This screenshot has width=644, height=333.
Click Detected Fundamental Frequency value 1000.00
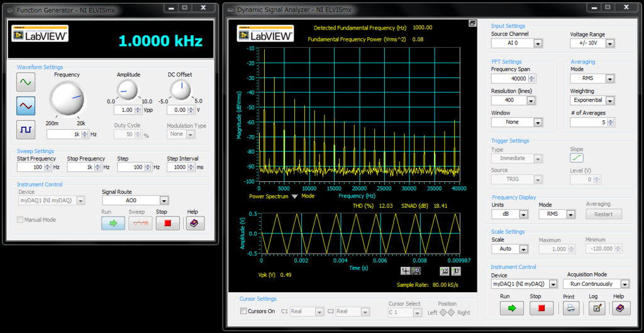(x=422, y=28)
